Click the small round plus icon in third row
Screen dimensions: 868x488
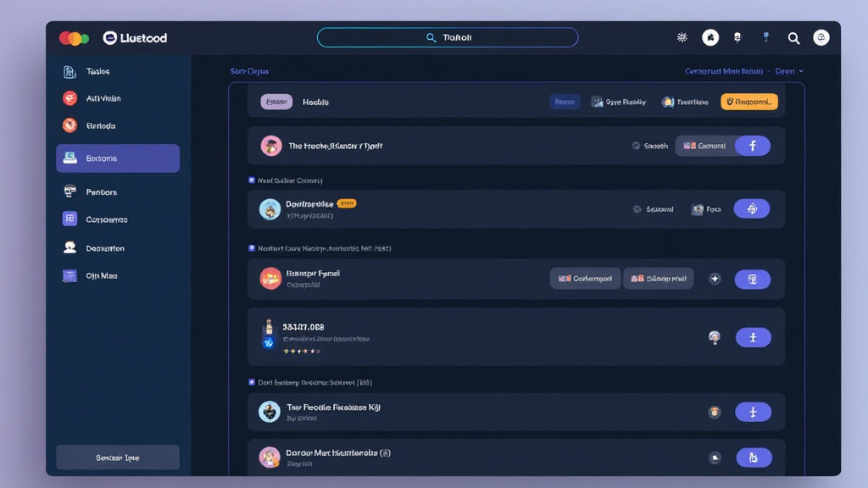click(x=715, y=279)
